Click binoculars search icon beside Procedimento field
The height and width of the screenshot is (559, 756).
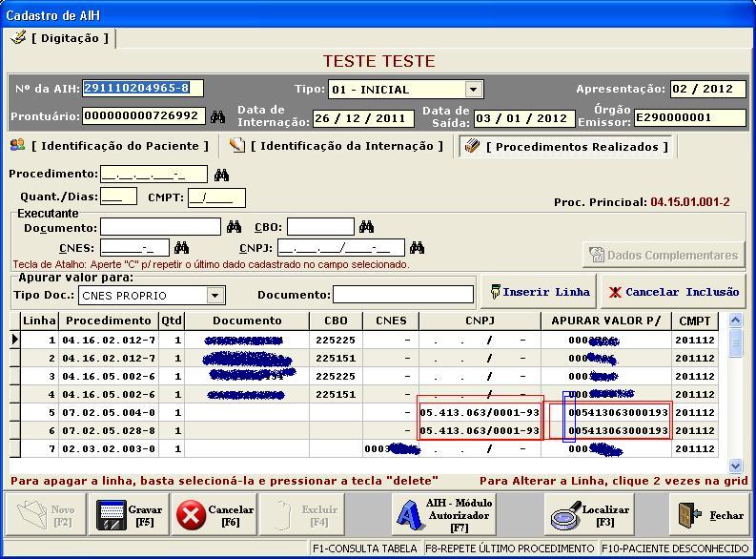(221, 175)
